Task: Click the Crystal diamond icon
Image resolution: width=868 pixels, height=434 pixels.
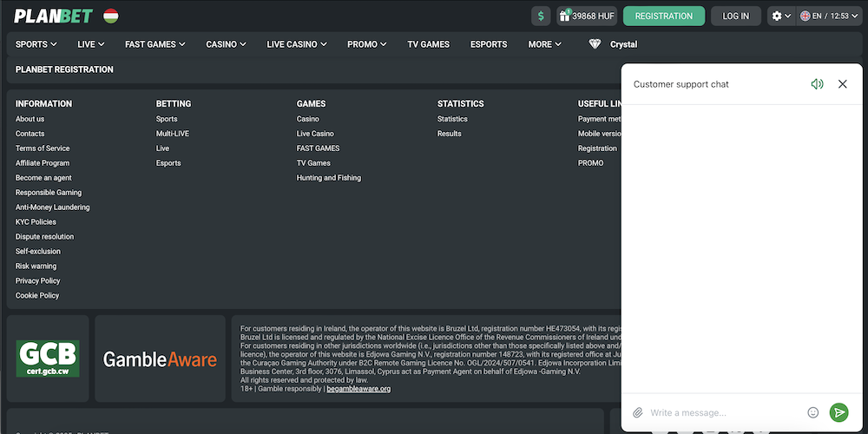Action: click(x=595, y=44)
